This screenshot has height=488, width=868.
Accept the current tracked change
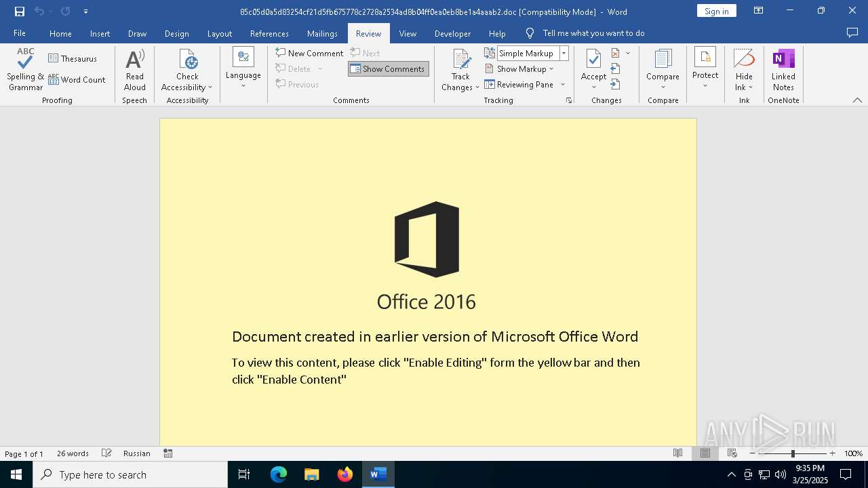point(593,64)
